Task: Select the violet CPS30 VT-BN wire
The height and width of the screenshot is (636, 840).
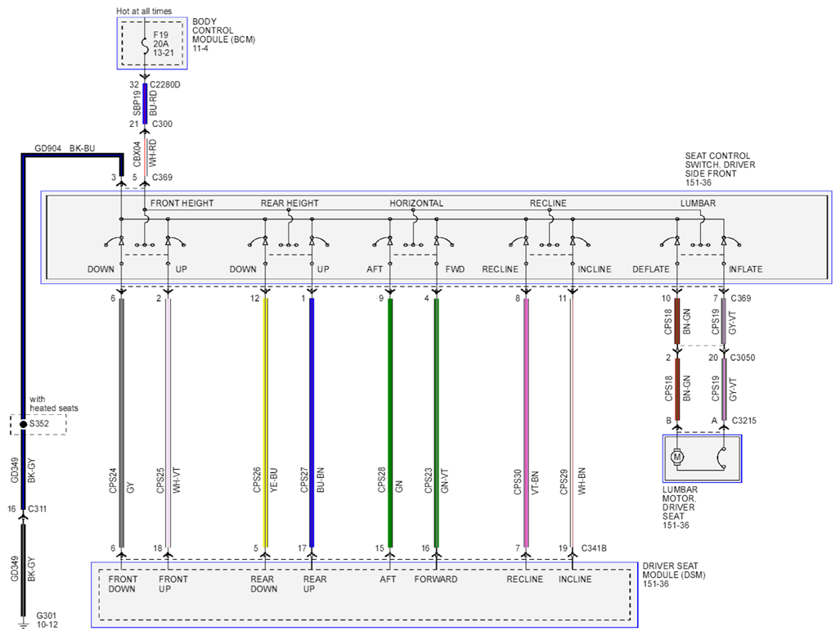Action: pos(526,422)
